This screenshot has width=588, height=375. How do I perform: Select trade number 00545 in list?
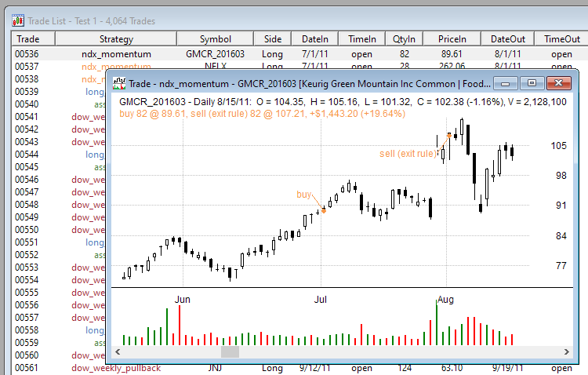[27, 167]
